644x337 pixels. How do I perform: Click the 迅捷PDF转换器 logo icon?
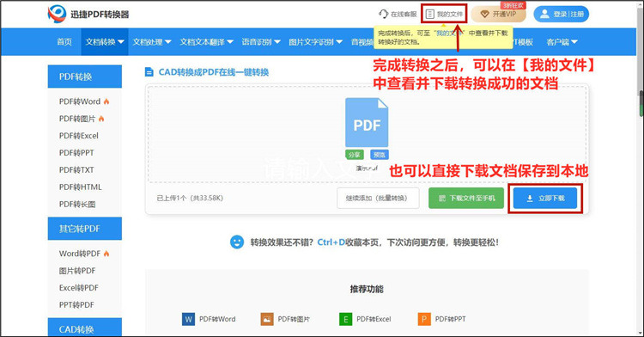pyautogui.click(x=57, y=15)
